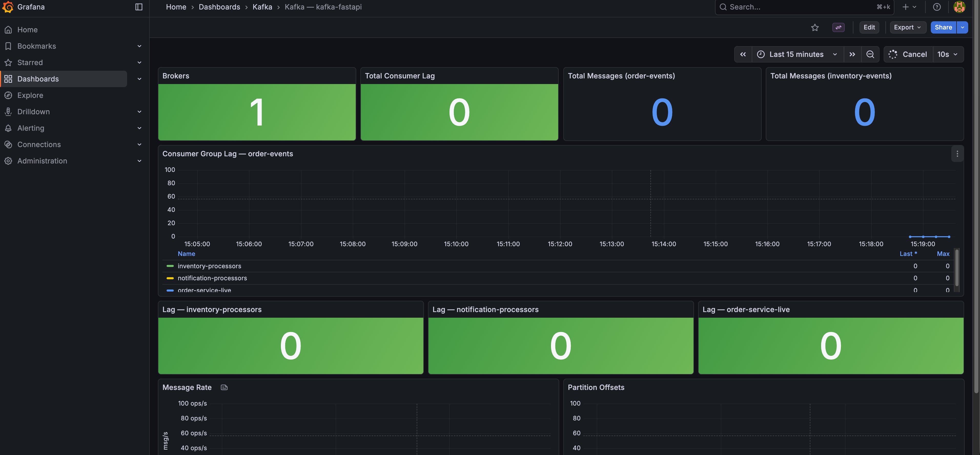
Task: Open the user profile avatar
Action: [959, 7]
